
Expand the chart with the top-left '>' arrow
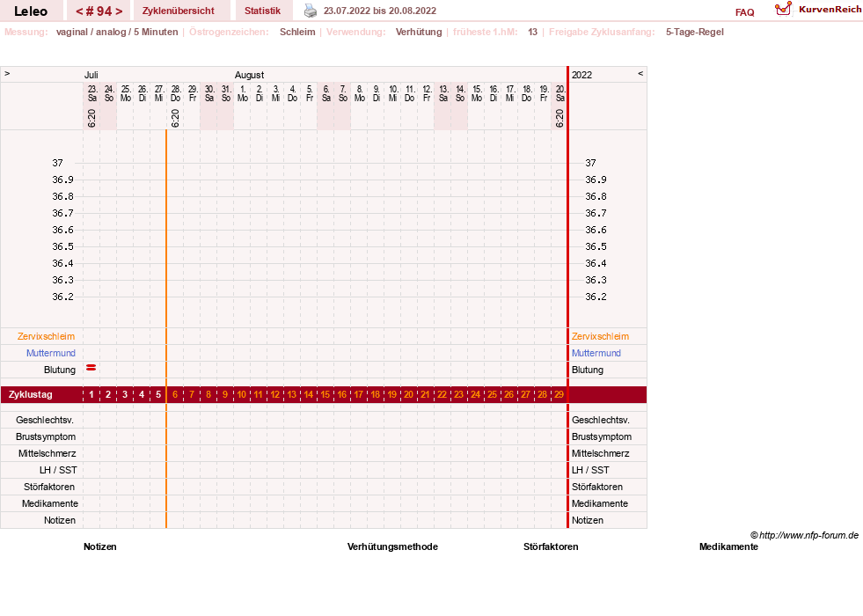coord(7,73)
